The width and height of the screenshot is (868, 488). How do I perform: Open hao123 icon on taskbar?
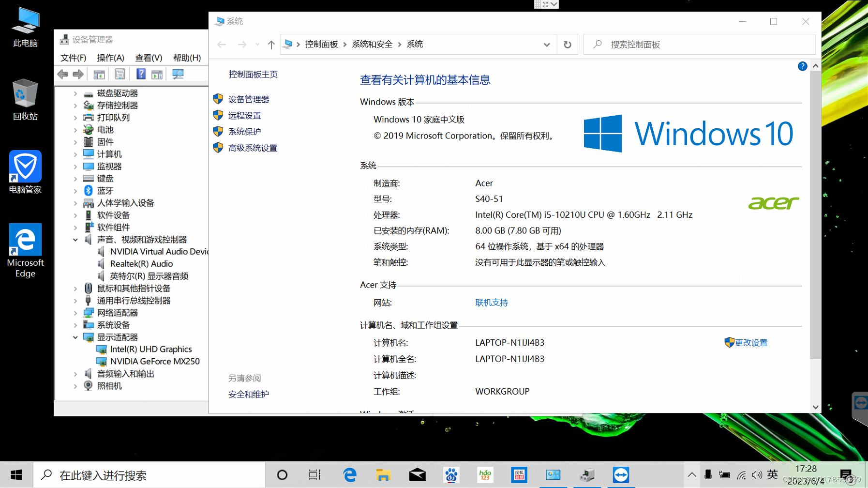[x=485, y=475]
